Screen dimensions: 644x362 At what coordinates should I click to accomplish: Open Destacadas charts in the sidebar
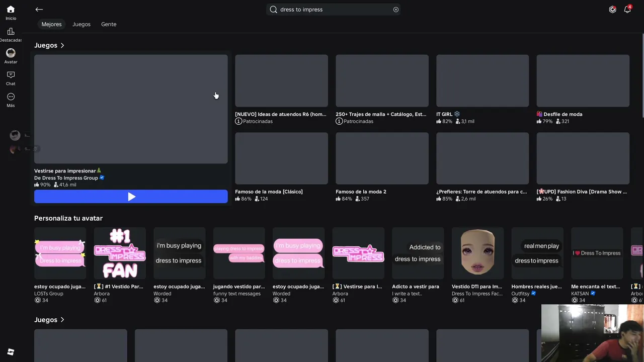11,35
